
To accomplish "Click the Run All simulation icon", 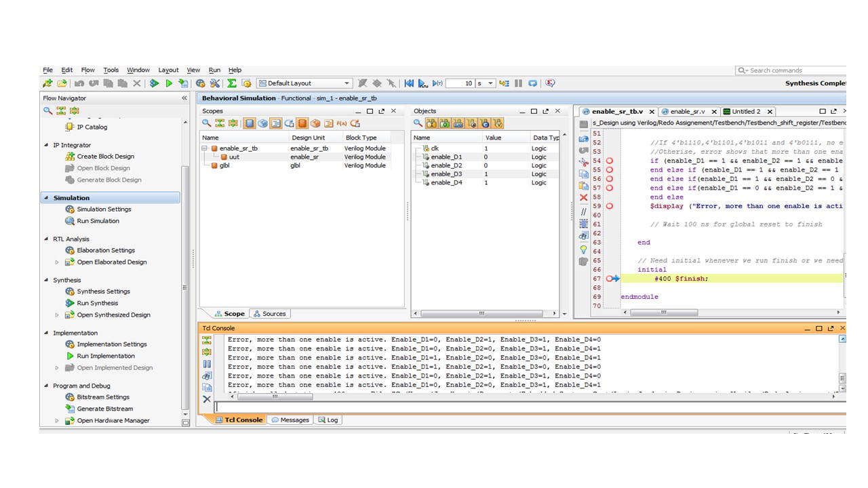I will pos(423,83).
